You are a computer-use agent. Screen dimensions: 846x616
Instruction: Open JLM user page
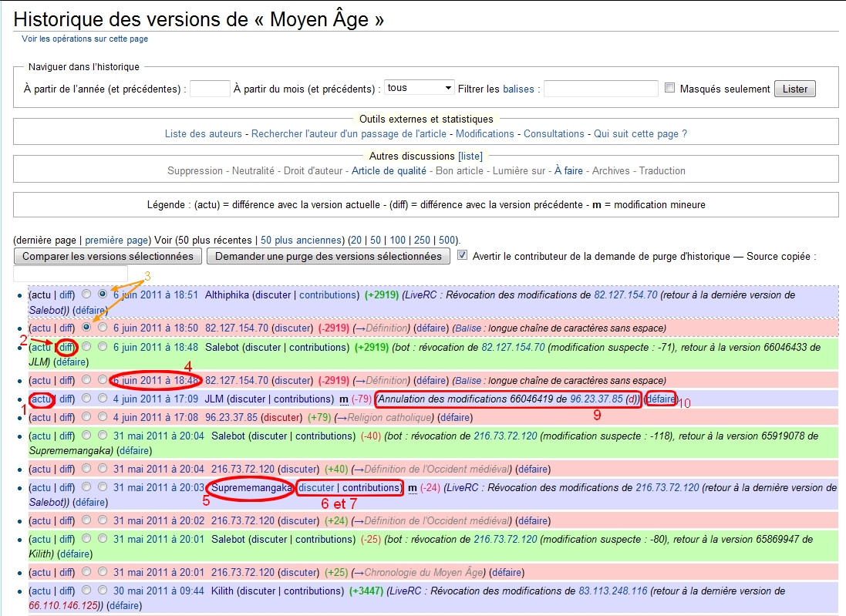[x=214, y=399]
